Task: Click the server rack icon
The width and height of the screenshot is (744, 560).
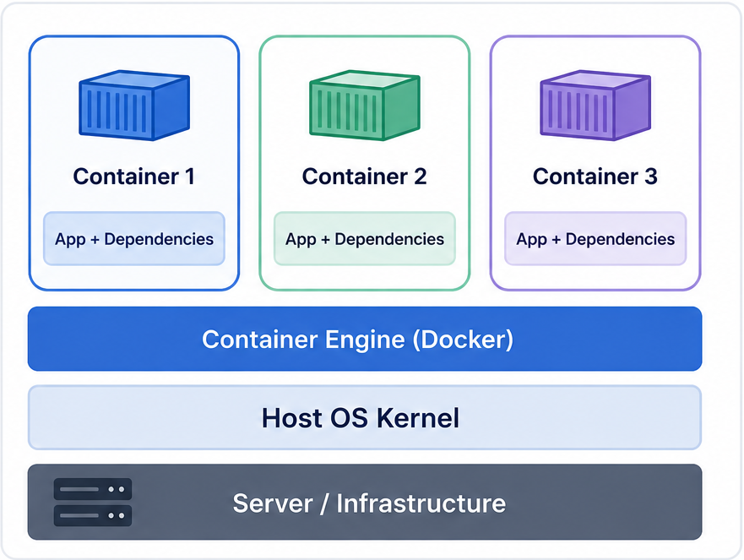Action: pyautogui.click(x=93, y=502)
